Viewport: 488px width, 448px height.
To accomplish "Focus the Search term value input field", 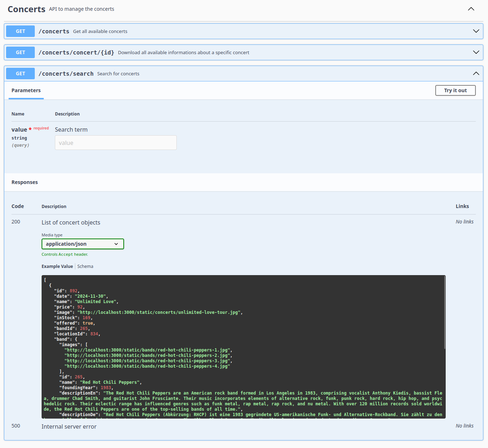I will pos(115,143).
